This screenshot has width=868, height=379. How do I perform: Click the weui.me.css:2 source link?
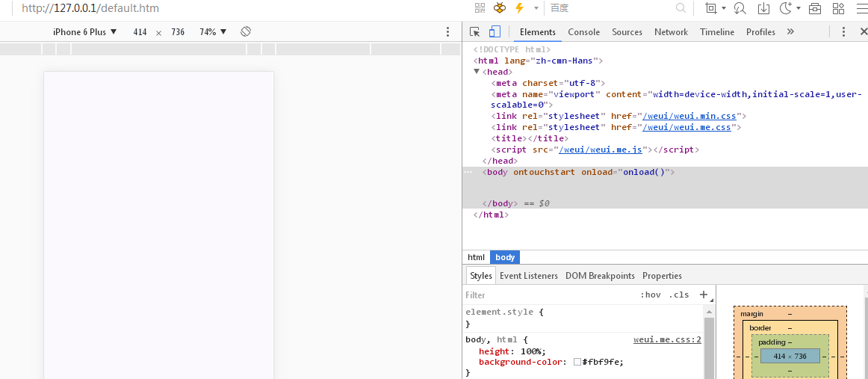667,339
